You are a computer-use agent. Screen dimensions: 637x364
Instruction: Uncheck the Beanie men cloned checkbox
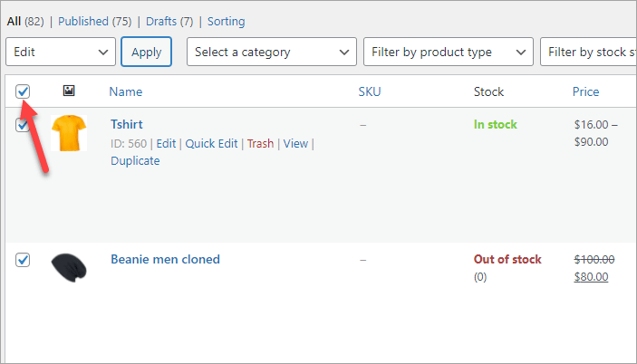(23, 260)
